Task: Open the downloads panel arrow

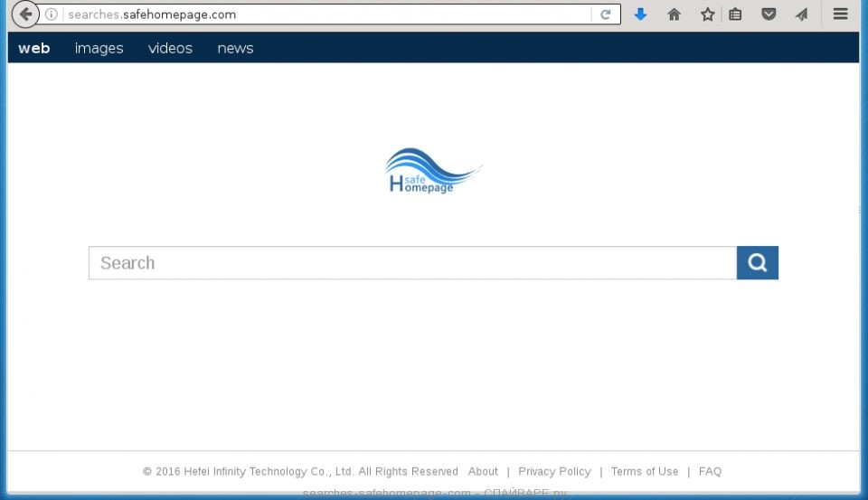Action: point(640,14)
